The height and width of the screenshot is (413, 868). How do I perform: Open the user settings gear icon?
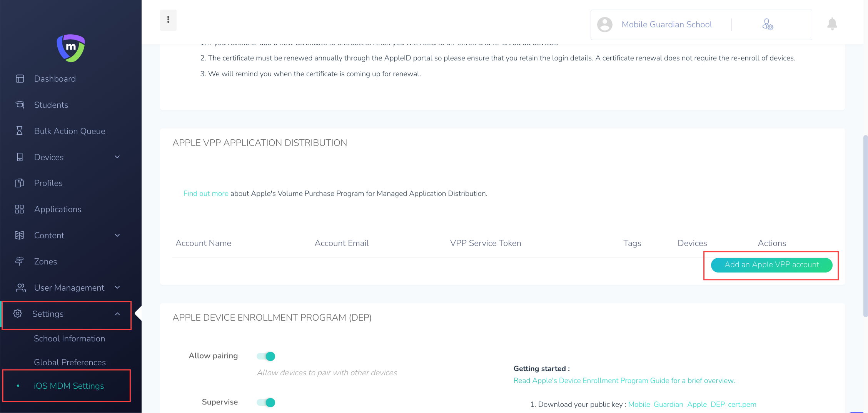[x=768, y=25]
